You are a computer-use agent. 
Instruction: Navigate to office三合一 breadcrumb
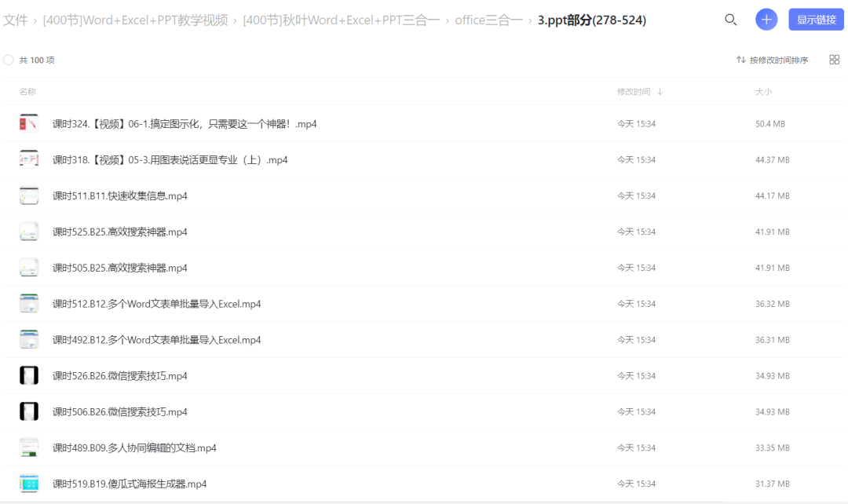point(488,20)
